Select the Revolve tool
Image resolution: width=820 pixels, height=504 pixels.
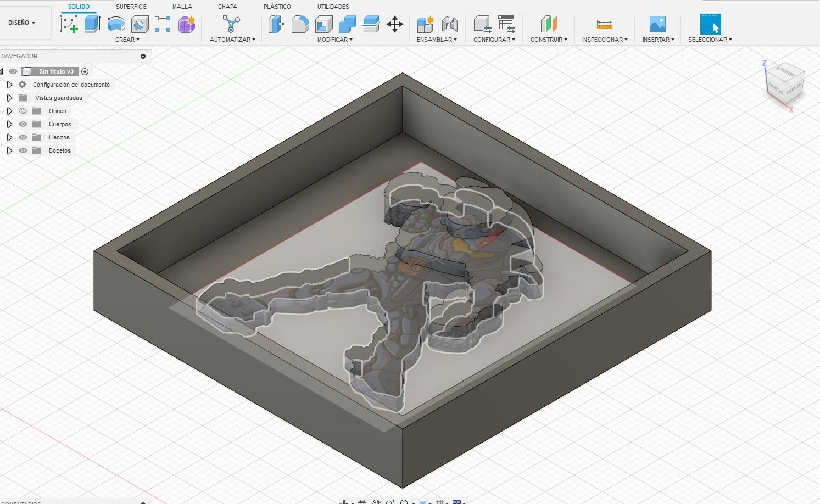point(116,24)
